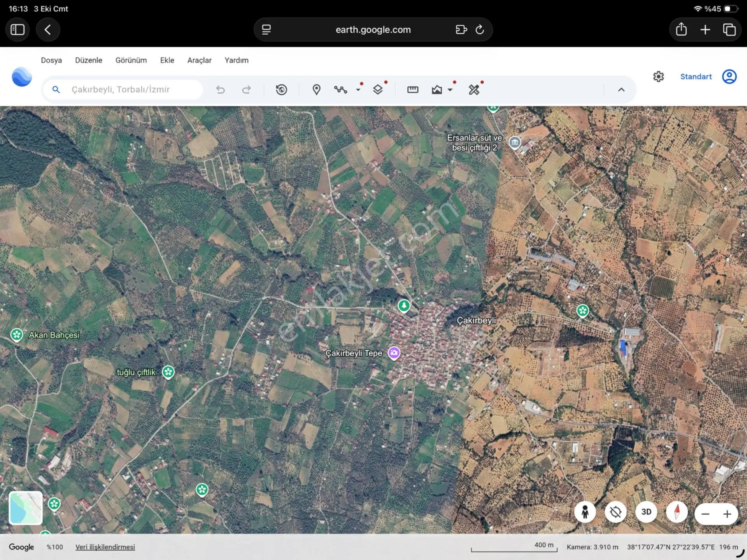This screenshot has width=747, height=560.
Task: Zoom in with the plus button
Action: (727, 514)
